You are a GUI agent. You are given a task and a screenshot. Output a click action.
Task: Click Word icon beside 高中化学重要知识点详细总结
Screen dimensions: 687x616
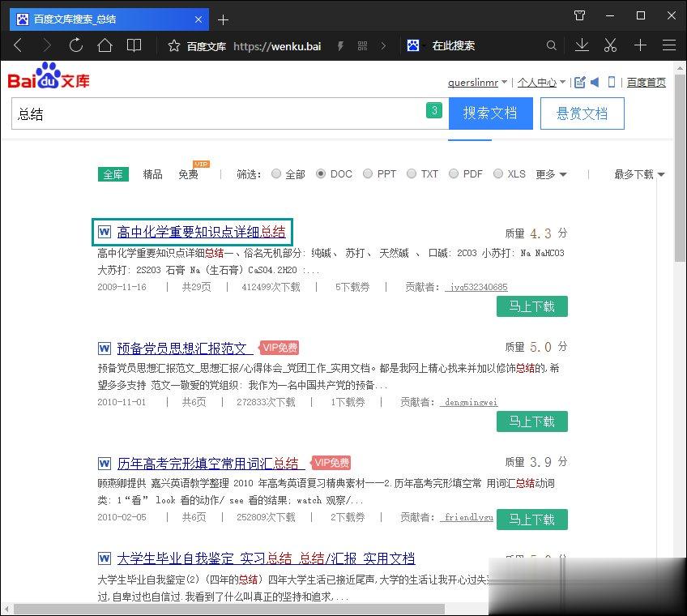105,232
